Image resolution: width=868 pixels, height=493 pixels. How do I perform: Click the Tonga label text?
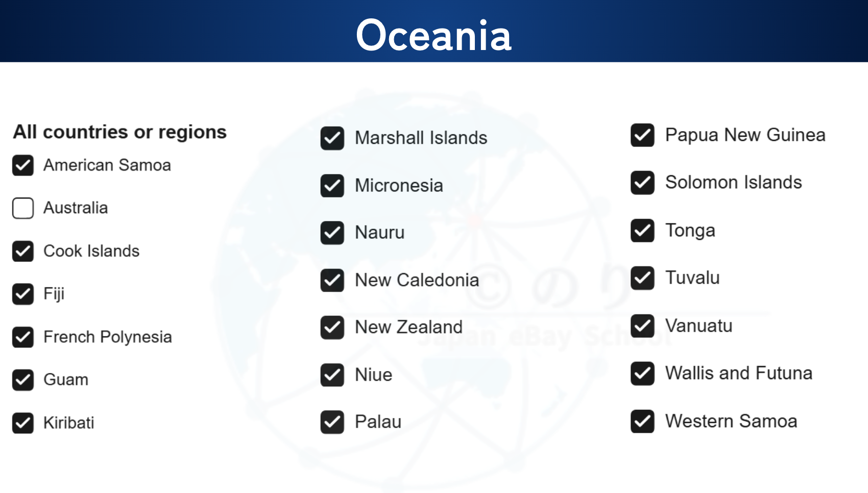click(690, 231)
